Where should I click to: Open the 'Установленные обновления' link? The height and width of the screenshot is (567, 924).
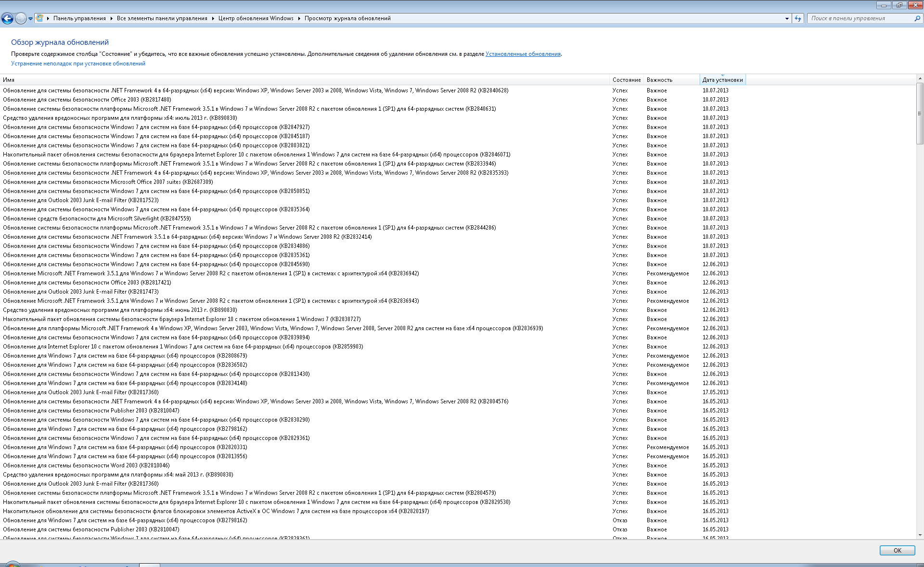523,54
